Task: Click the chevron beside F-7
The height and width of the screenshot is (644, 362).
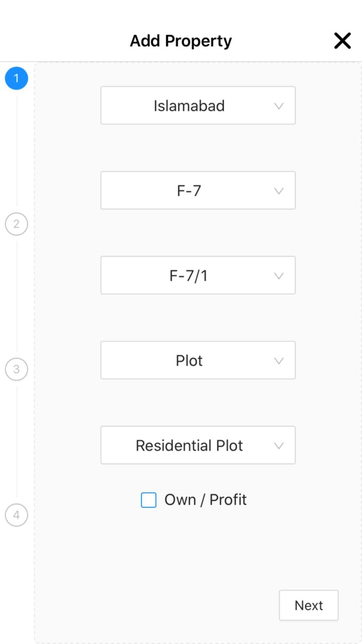Action: (x=279, y=191)
